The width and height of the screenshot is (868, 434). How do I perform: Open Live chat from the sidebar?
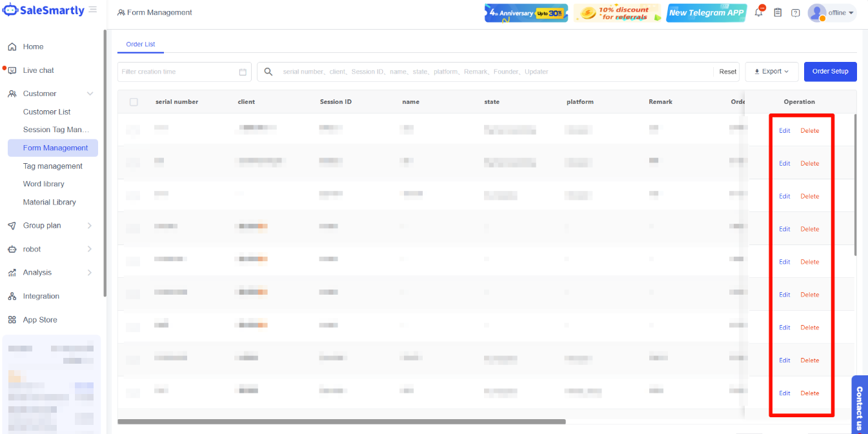click(x=38, y=70)
